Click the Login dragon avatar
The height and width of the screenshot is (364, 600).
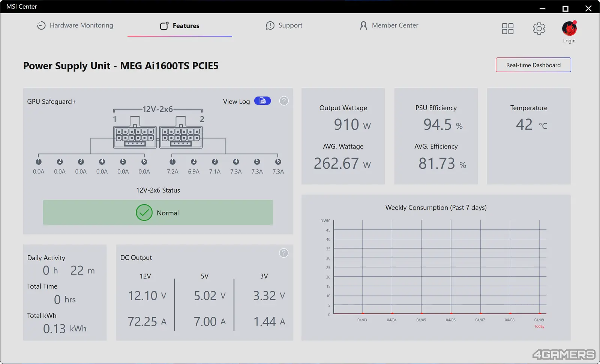click(x=569, y=28)
